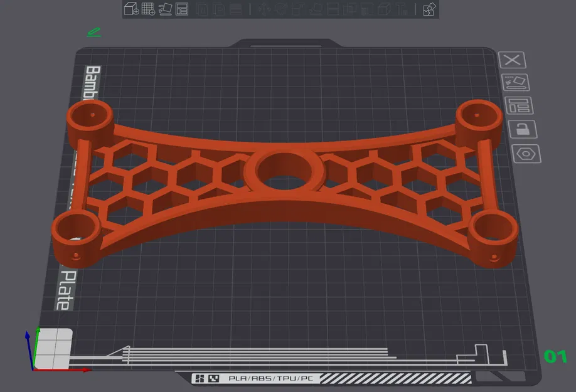Choose the Lay on face tool

click(315, 9)
